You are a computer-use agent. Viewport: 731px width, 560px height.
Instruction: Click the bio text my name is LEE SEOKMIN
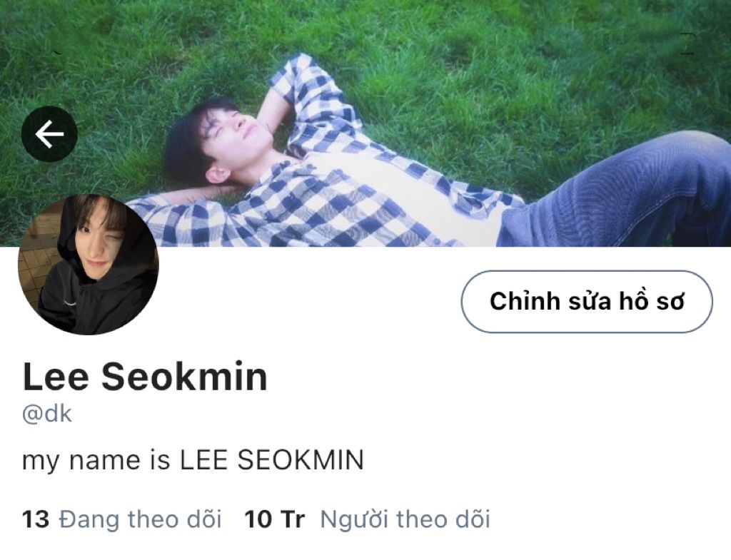193,460
